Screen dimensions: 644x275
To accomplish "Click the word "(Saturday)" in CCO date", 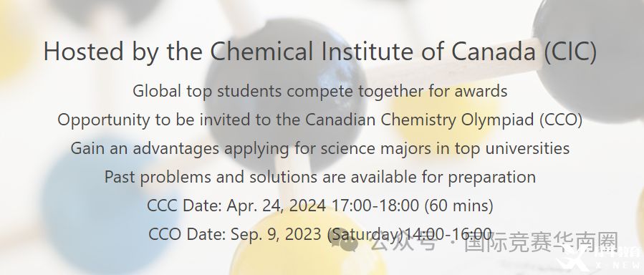I will [365, 234].
